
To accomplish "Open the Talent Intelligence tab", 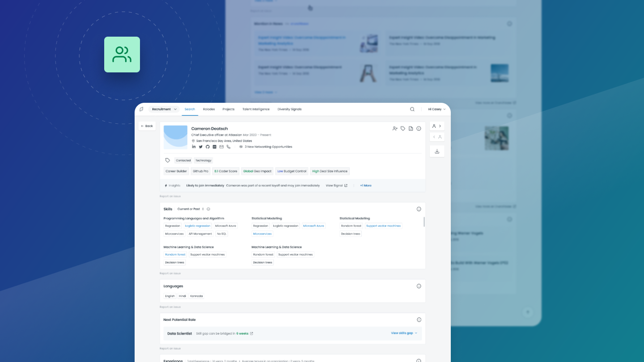I will tap(256, 109).
